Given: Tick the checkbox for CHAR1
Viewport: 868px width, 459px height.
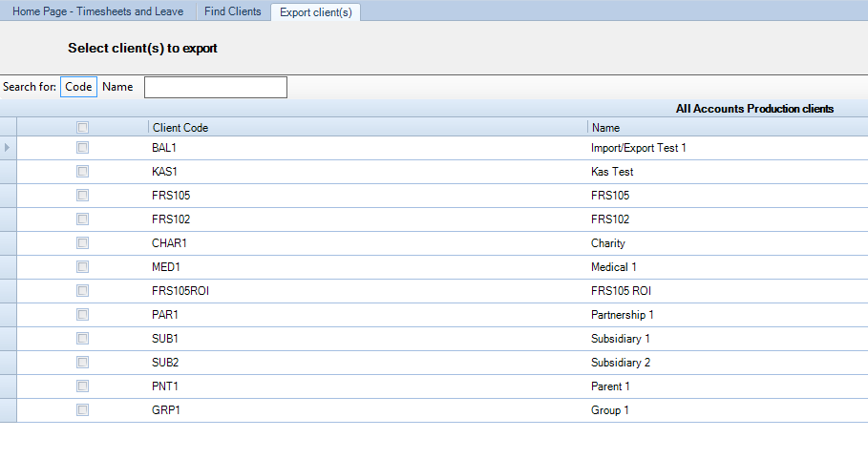Looking at the screenshot, I should (x=82, y=242).
